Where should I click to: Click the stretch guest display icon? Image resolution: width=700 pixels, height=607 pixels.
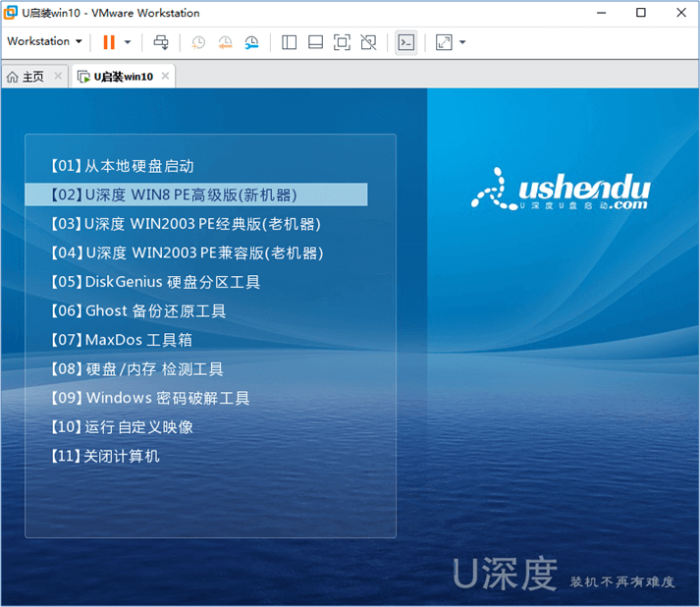pyautogui.click(x=444, y=42)
